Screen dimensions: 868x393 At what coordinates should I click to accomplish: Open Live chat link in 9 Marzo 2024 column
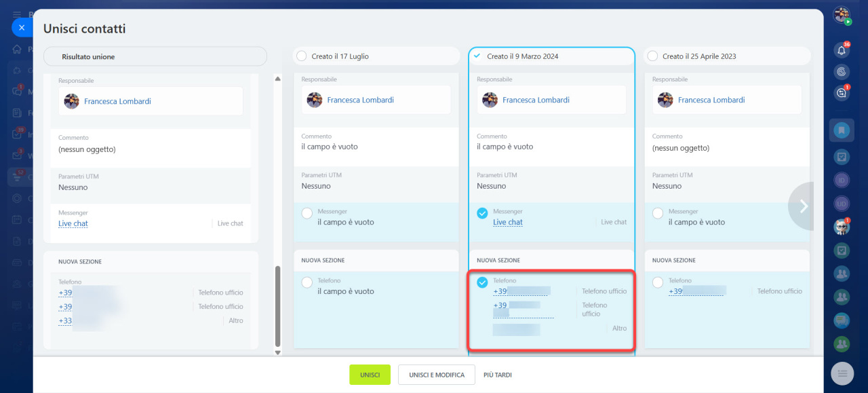[508, 222]
